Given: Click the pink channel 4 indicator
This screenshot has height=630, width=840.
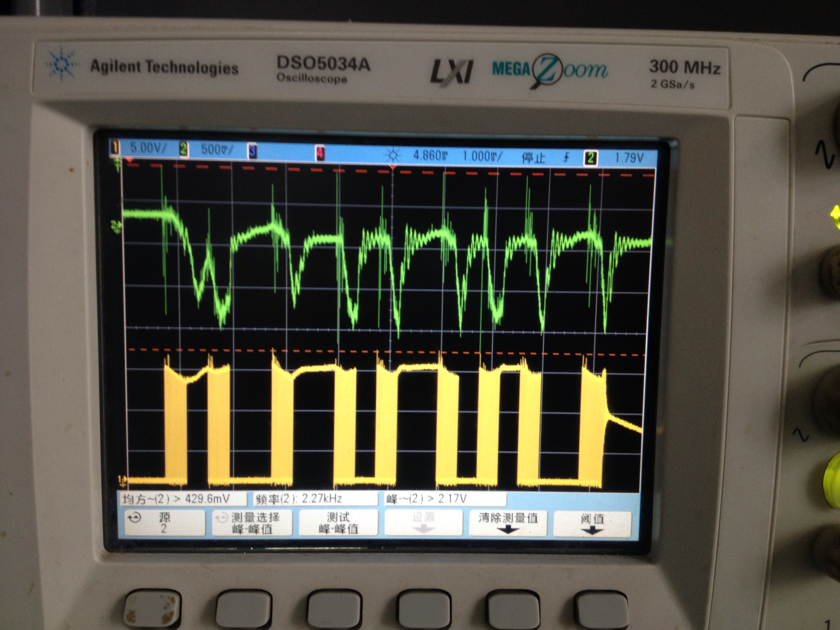Looking at the screenshot, I should (x=320, y=153).
